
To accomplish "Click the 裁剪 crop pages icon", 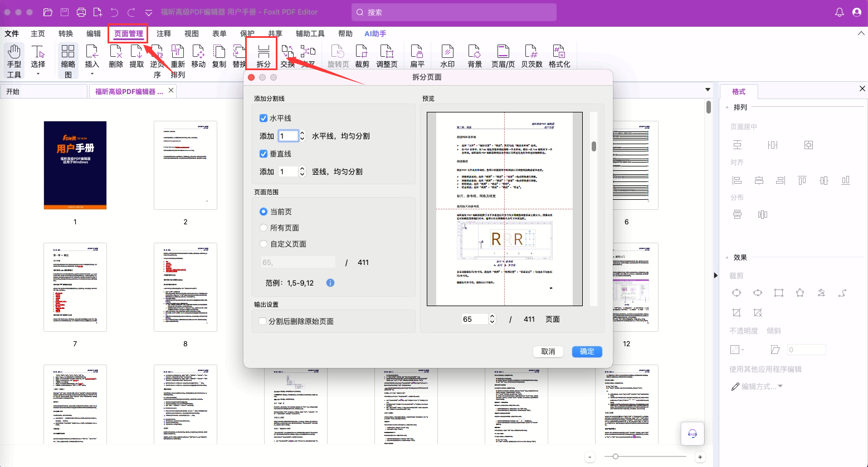I will click(x=362, y=57).
